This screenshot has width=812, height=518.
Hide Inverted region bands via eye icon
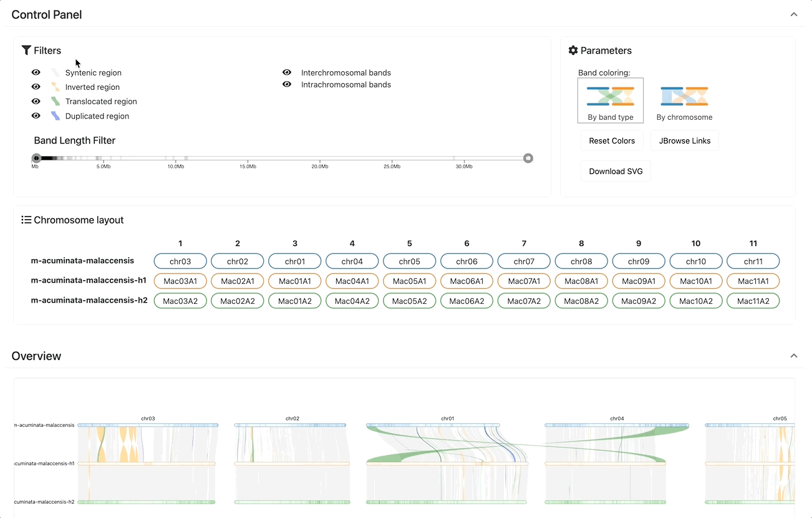click(36, 87)
